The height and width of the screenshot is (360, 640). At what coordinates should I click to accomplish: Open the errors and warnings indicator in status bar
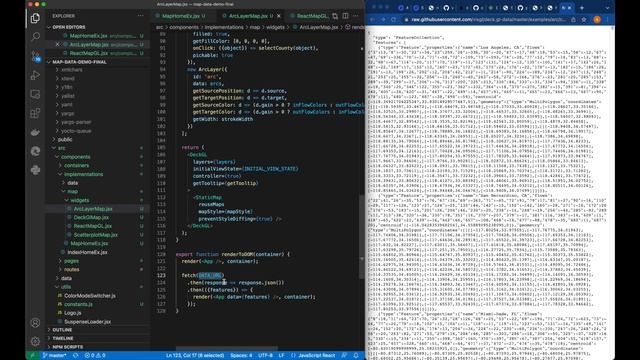tap(95, 356)
